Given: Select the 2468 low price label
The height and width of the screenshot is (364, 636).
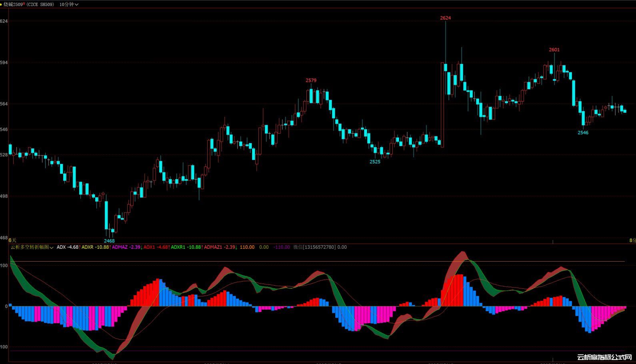Looking at the screenshot, I should coord(109,241).
